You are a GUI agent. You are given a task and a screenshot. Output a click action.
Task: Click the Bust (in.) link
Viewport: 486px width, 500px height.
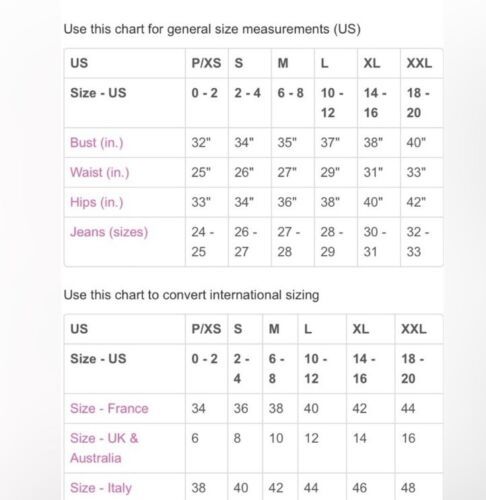(97, 143)
